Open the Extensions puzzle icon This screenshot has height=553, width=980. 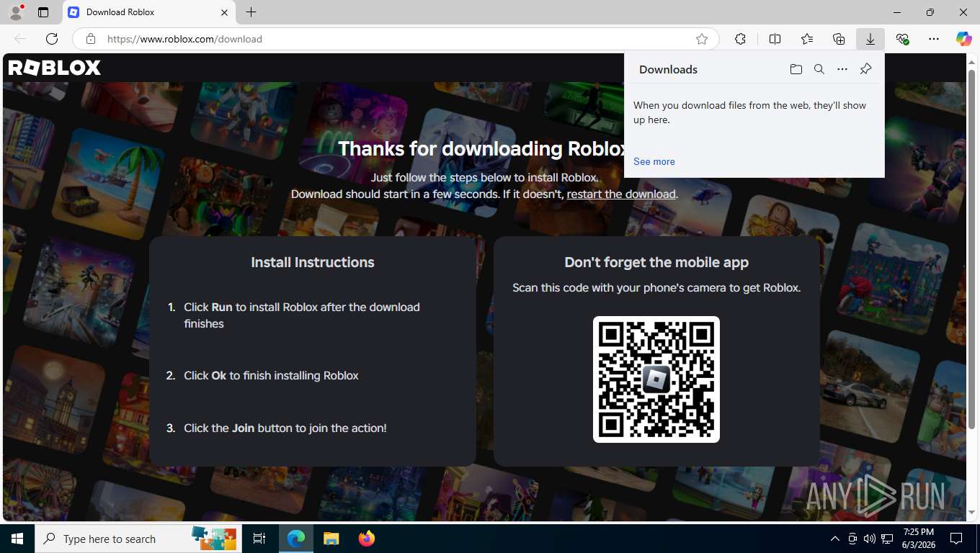coord(740,39)
